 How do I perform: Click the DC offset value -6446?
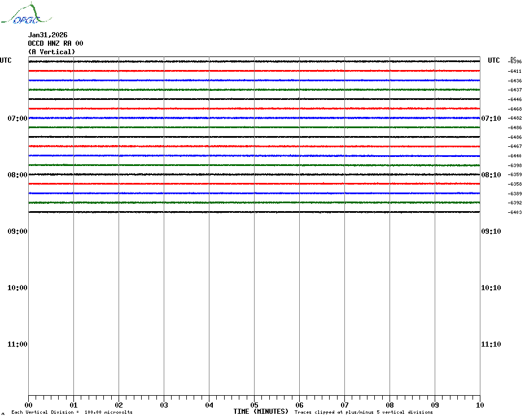pos(515,99)
